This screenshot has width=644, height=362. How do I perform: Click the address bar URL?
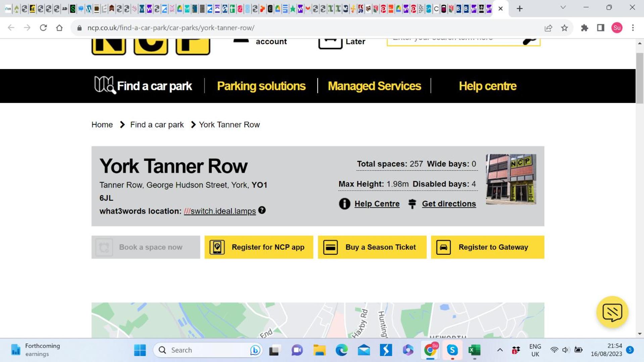pyautogui.click(x=171, y=28)
